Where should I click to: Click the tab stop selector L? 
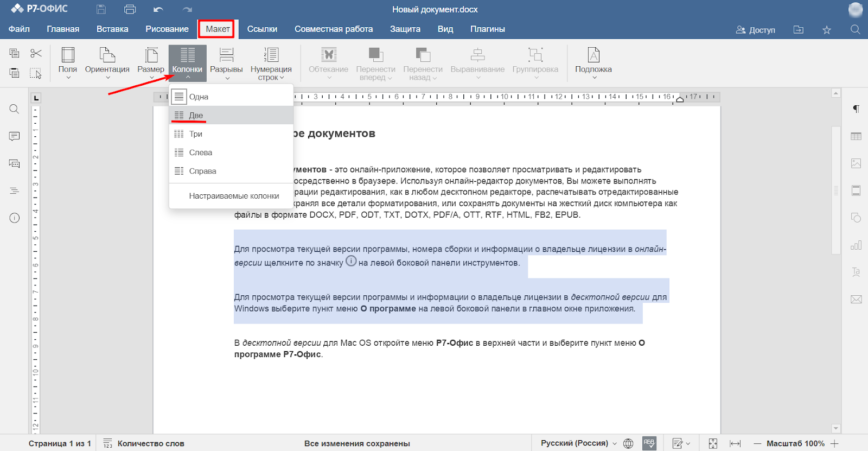coord(36,98)
